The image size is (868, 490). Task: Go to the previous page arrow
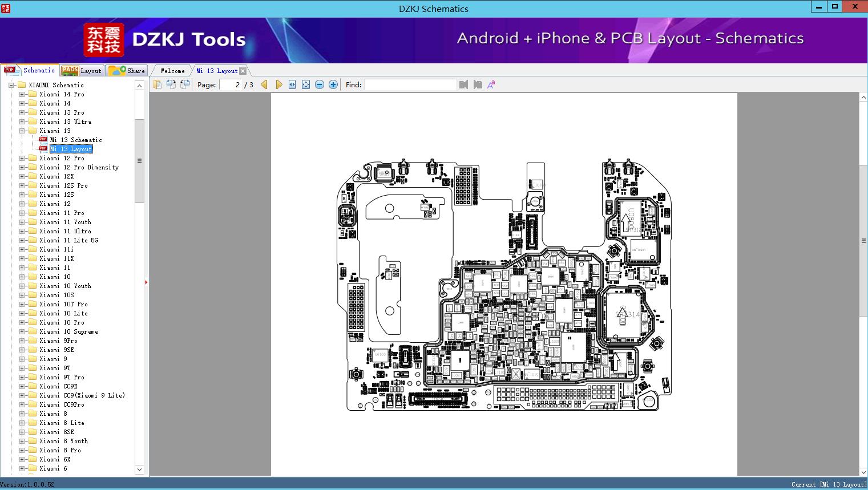coord(264,84)
